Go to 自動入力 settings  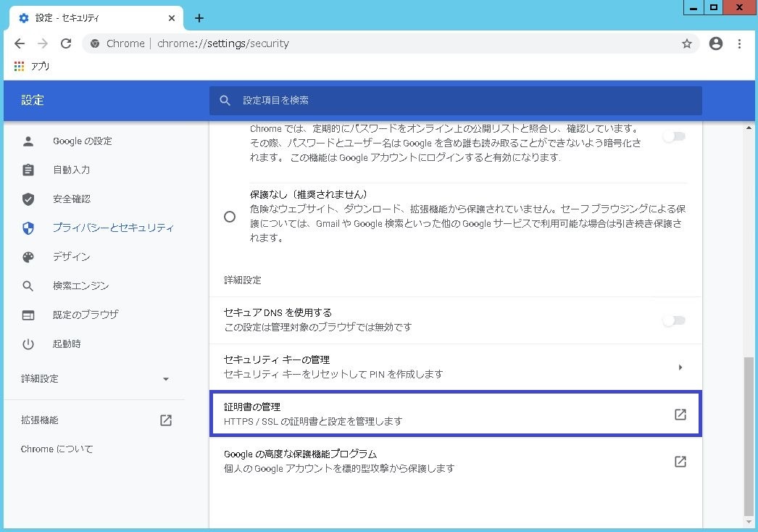[72, 170]
